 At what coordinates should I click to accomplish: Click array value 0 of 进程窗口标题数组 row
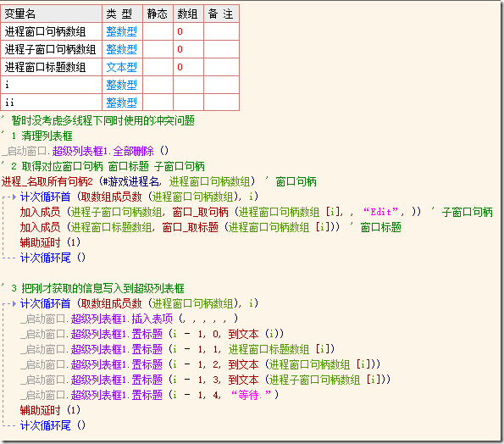180,67
